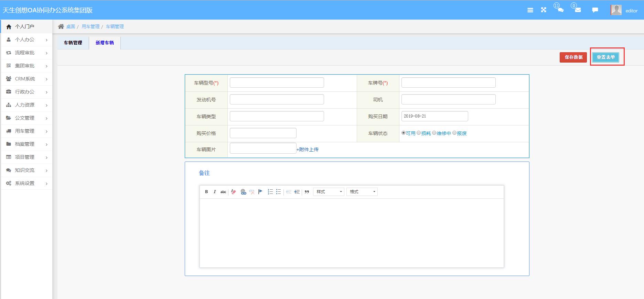Select the 损耗 status radio button
The width and height of the screenshot is (644, 299).
(x=419, y=133)
